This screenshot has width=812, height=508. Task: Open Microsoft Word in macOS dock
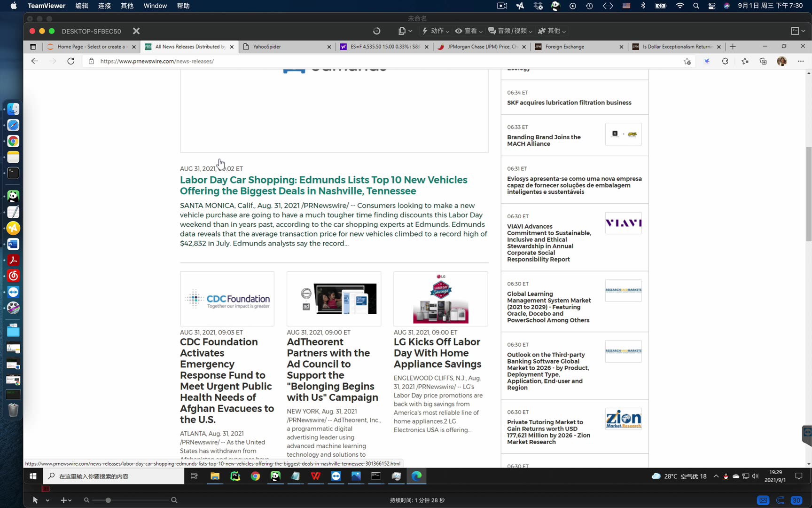click(x=13, y=244)
